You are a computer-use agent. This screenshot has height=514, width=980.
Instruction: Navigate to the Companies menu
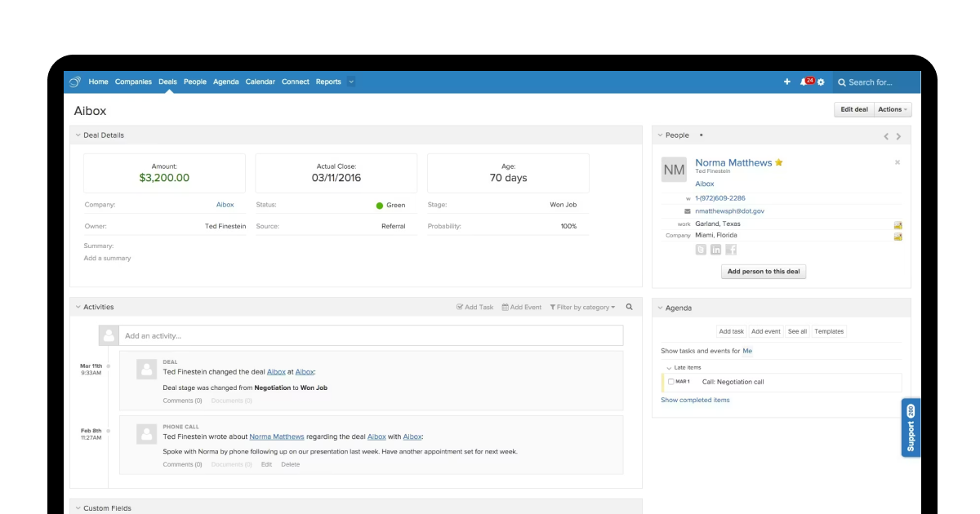click(x=132, y=82)
